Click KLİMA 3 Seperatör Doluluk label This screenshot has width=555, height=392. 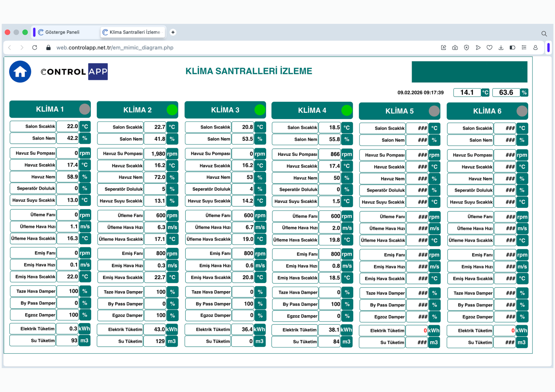[x=208, y=189]
